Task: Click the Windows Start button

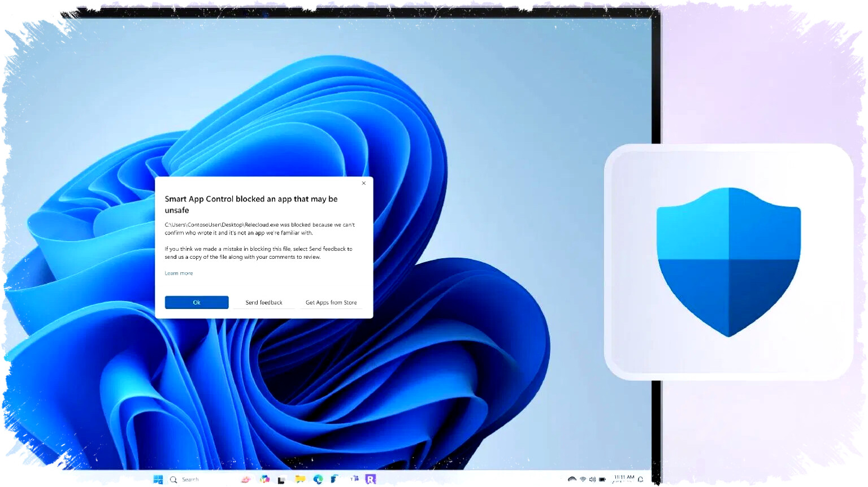Action: [x=158, y=479]
